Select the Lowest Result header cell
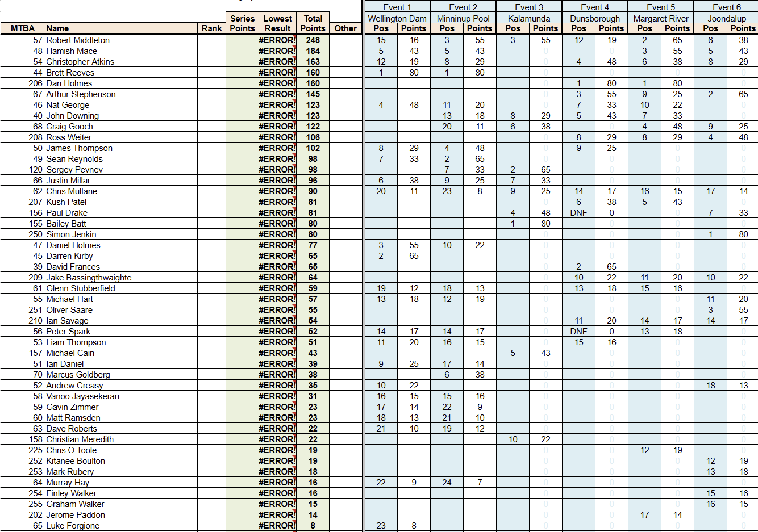This screenshot has width=758, height=532. 278,23
